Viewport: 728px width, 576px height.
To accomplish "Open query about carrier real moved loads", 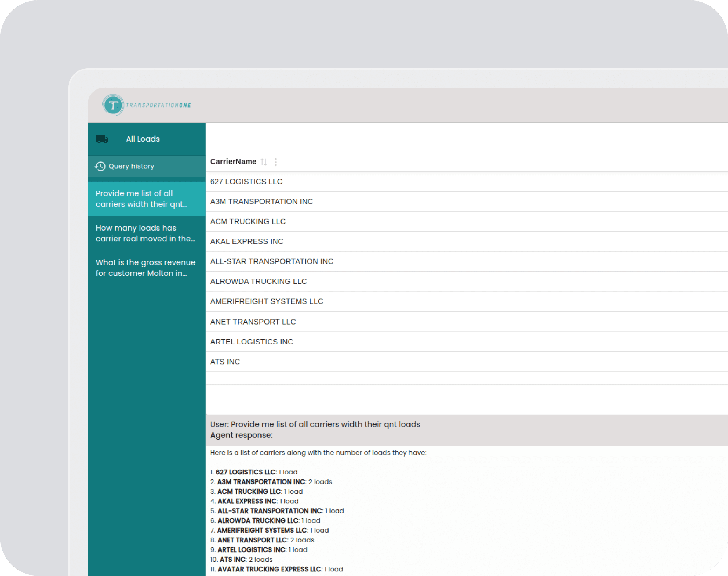I will point(145,233).
